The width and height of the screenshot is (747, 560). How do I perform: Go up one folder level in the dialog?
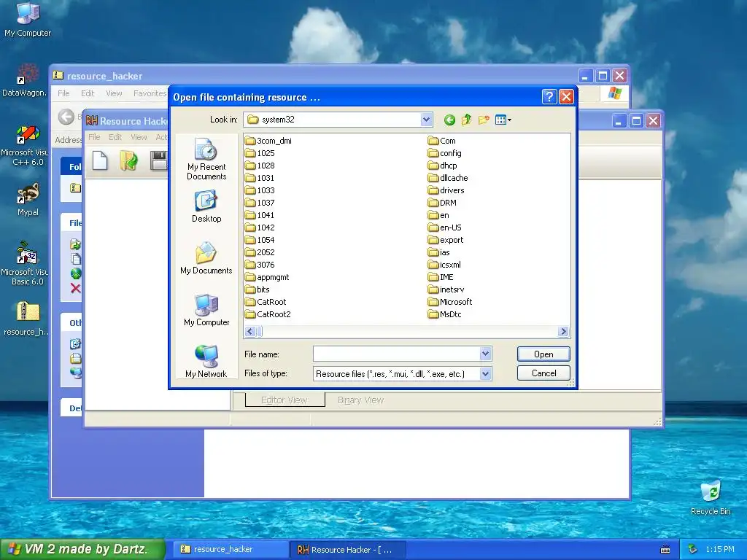click(x=466, y=120)
